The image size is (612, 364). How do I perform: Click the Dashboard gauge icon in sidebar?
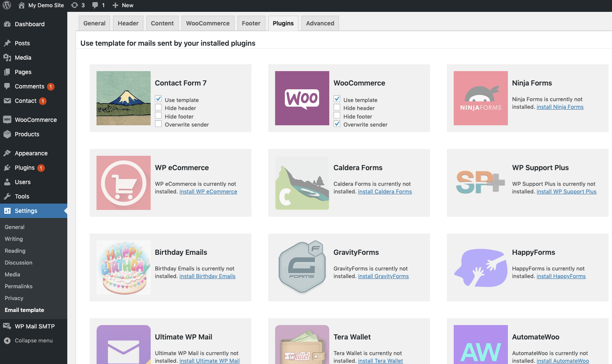point(7,24)
